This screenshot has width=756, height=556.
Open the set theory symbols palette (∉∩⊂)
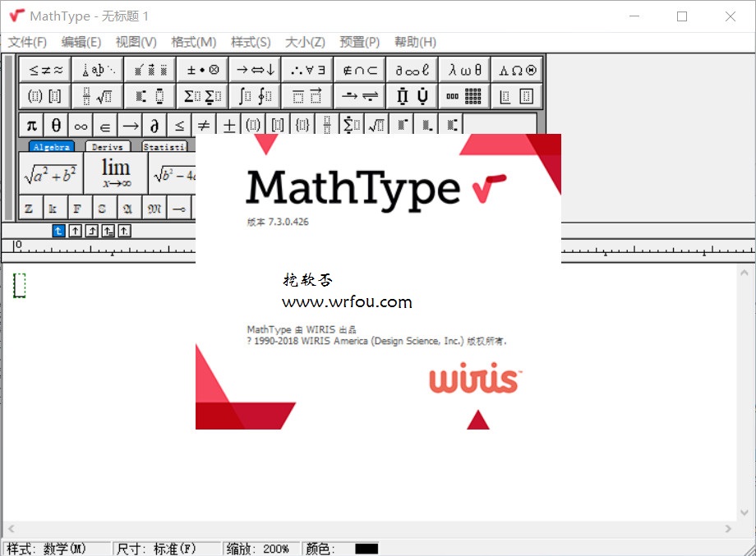point(360,71)
